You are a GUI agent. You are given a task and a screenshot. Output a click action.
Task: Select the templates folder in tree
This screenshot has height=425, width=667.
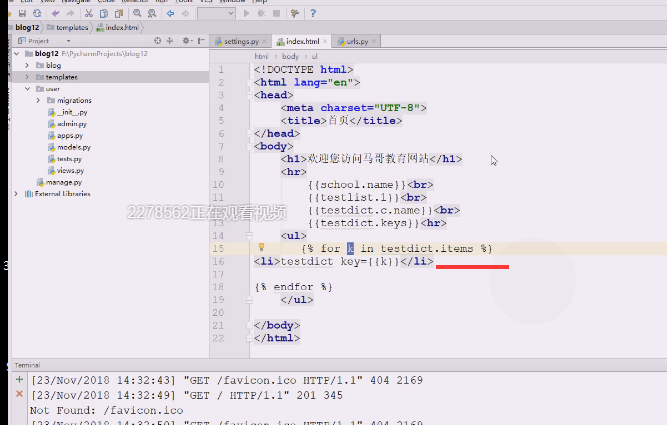(x=61, y=77)
